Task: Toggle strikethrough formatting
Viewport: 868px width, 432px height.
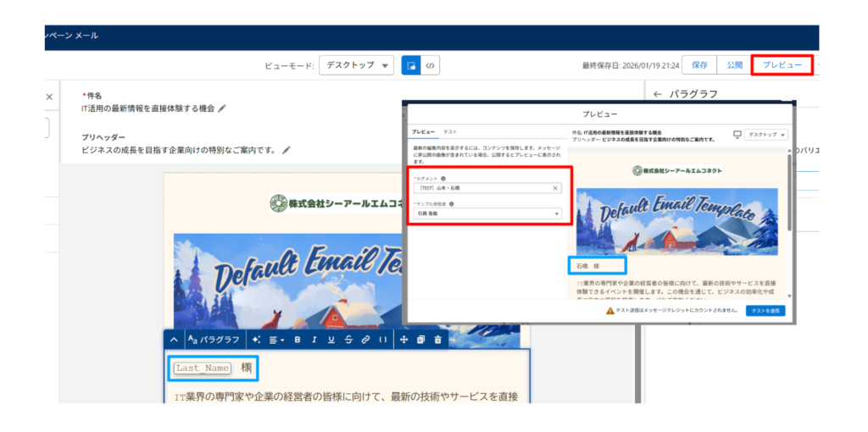Action: [348, 340]
